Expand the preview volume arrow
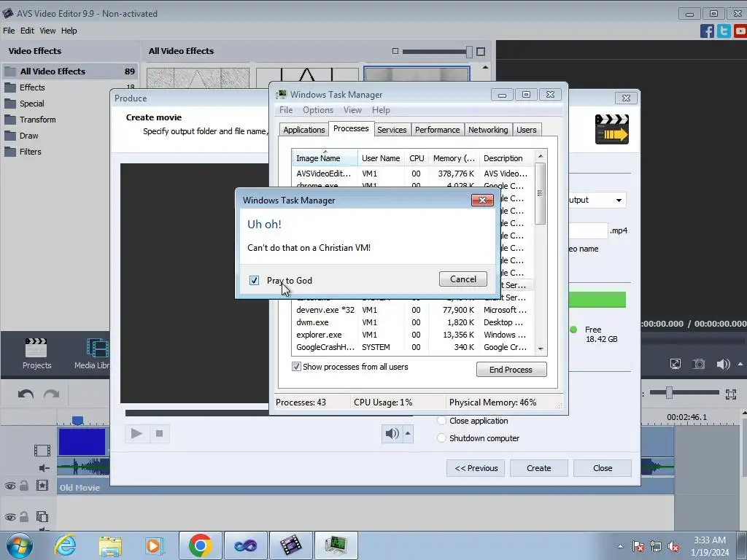 click(740, 365)
